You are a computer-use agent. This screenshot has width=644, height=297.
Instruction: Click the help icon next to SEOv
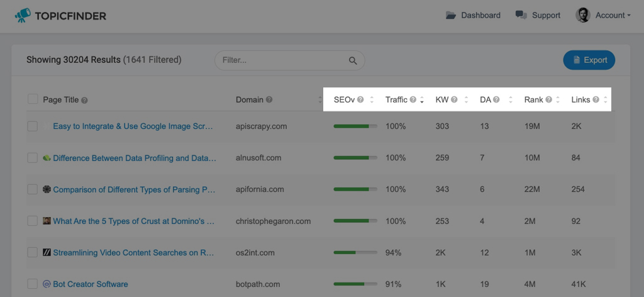pyautogui.click(x=360, y=99)
